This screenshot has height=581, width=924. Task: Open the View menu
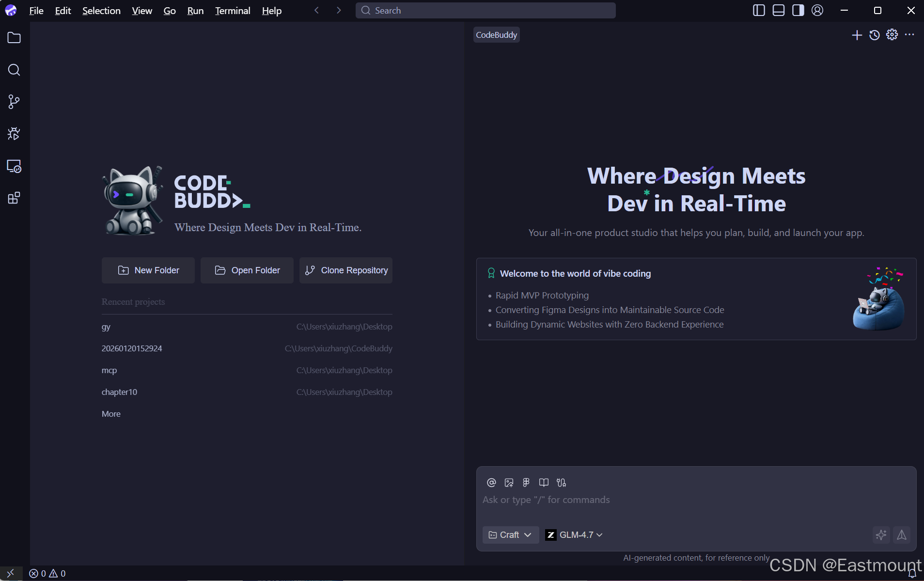point(142,11)
